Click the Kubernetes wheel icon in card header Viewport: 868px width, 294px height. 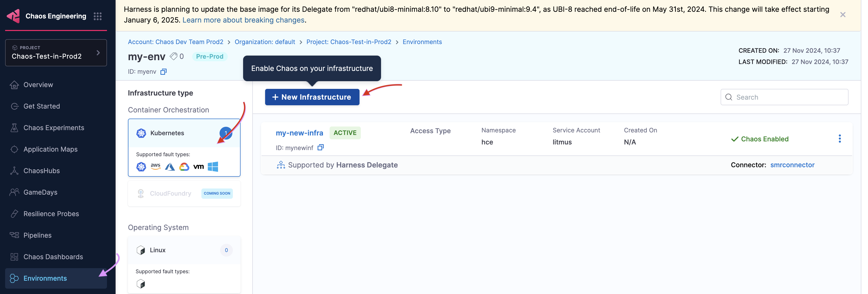(x=141, y=133)
